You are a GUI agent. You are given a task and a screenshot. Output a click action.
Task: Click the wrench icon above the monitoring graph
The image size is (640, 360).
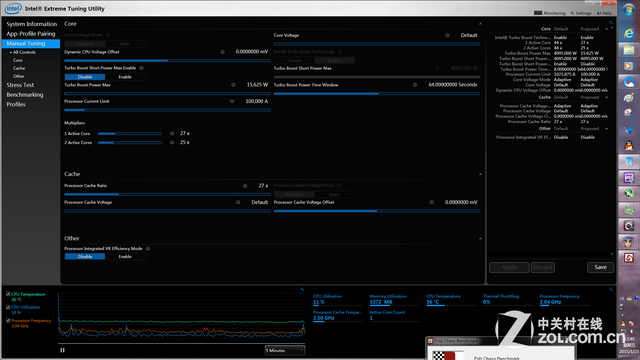coord(302,289)
